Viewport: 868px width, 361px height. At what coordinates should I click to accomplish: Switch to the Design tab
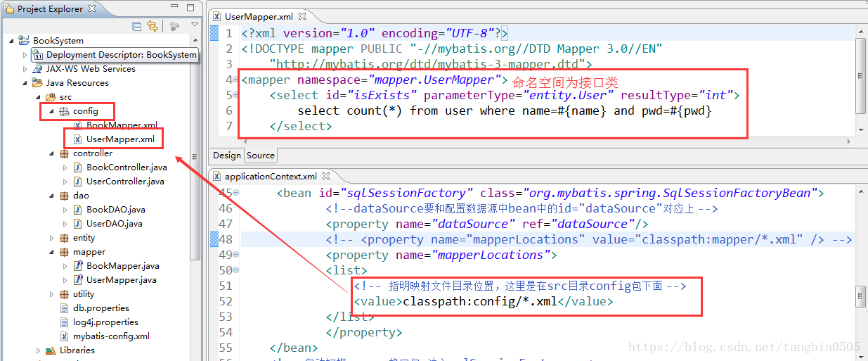point(226,155)
